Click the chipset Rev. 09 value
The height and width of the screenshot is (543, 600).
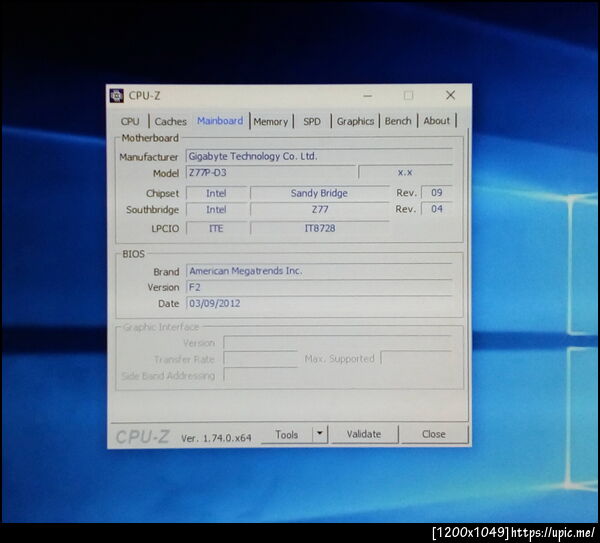(437, 192)
